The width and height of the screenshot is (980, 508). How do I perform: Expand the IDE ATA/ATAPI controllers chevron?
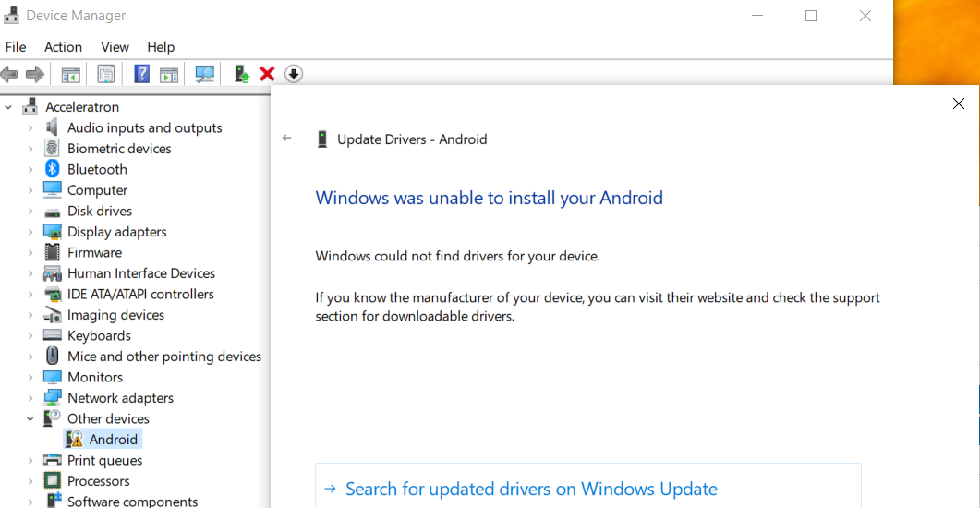pyautogui.click(x=30, y=295)
